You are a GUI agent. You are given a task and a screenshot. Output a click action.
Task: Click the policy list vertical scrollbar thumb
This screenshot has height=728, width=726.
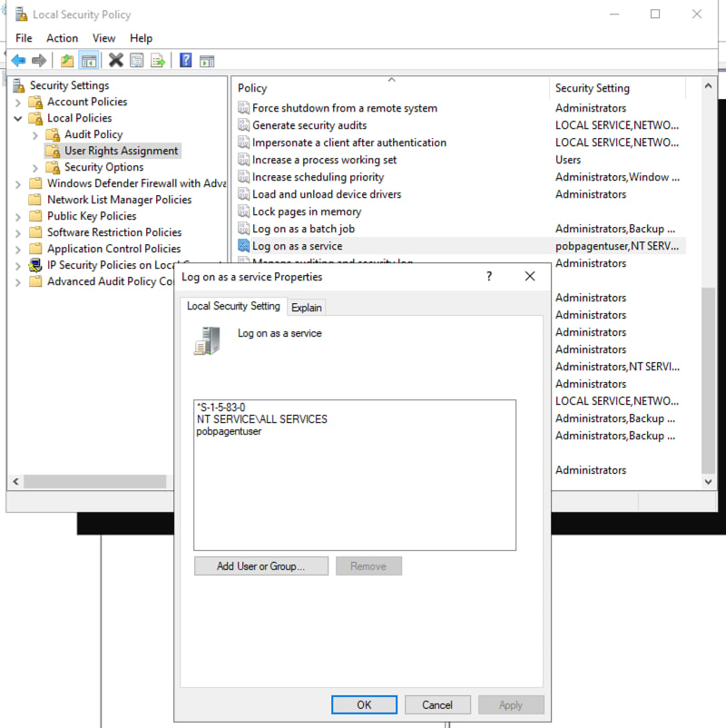pos(708,379)
